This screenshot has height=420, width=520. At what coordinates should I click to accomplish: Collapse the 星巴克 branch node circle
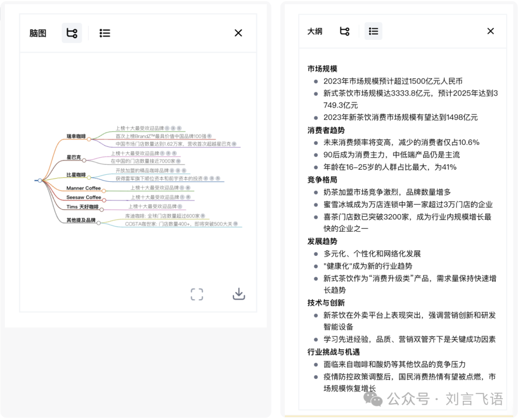click(x=84, y=160)
